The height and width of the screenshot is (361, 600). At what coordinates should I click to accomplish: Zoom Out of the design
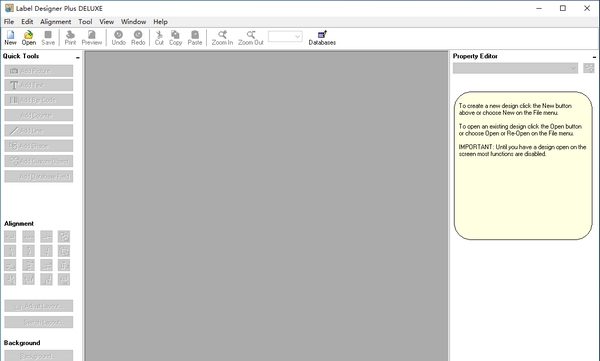(251, 38)
